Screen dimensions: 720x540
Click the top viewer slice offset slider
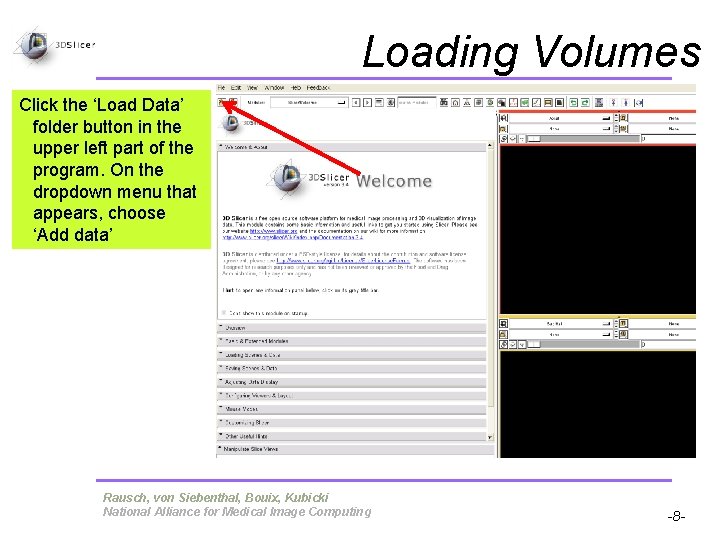583,138
